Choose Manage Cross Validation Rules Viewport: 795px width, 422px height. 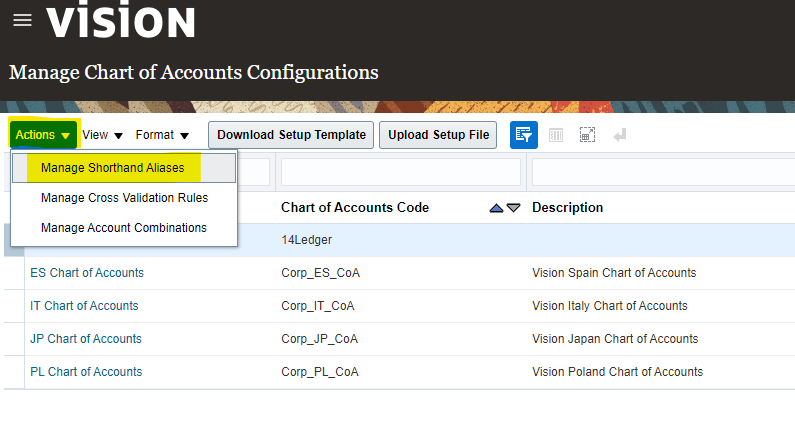tap(124, 198)
